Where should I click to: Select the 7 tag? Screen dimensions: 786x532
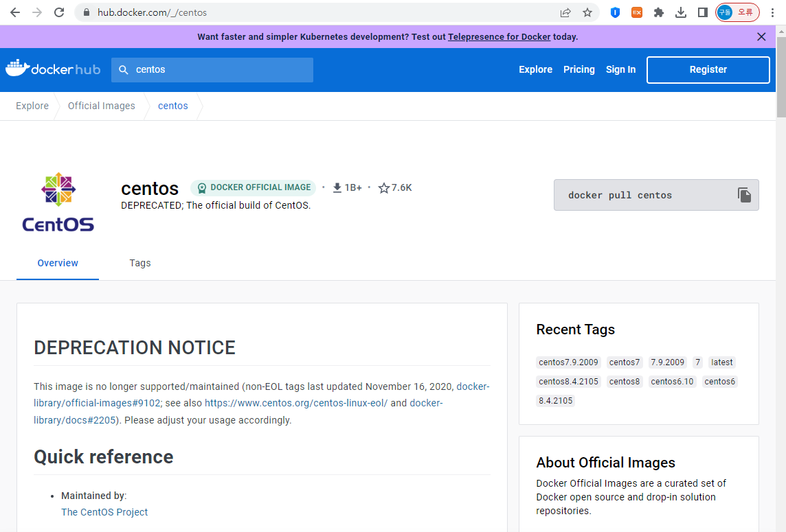[x=698, y=362]
